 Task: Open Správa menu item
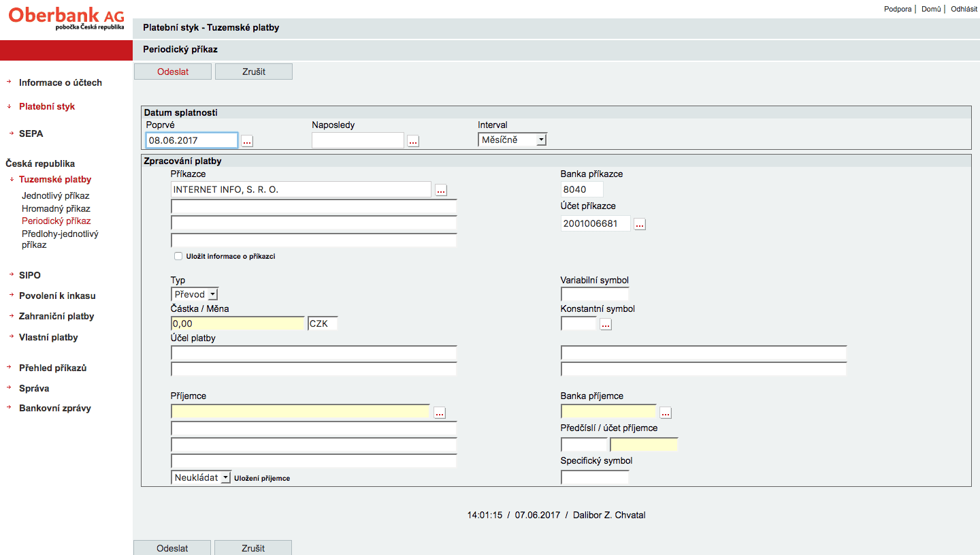34,388
